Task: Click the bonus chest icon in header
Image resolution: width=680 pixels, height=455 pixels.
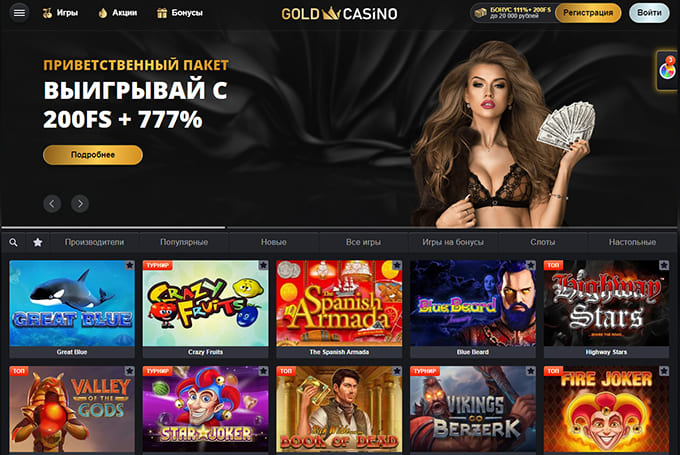Action: click(481, 13)
